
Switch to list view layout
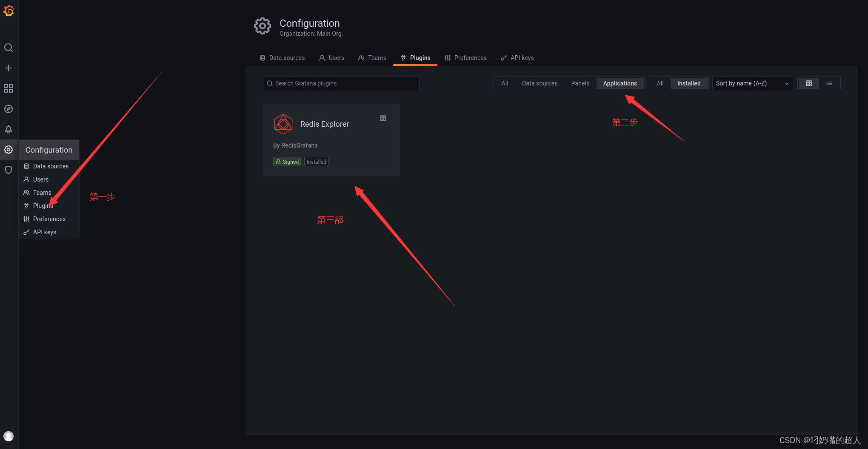tap(829, 83)
